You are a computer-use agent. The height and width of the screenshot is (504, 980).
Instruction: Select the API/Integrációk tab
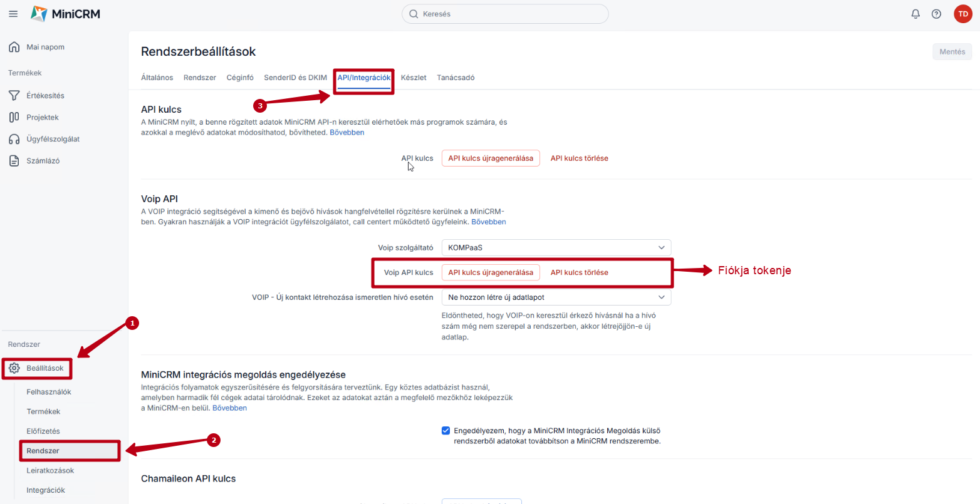click(x=364, y=78)
